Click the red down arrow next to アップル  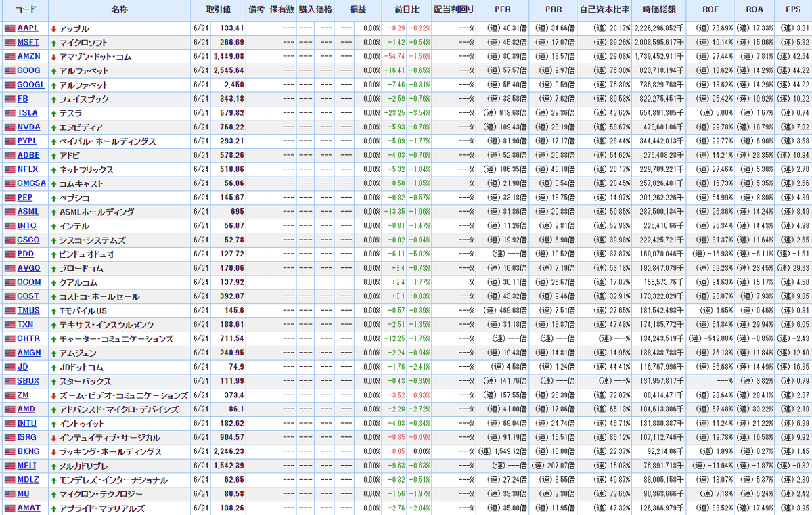click(53, 29)
